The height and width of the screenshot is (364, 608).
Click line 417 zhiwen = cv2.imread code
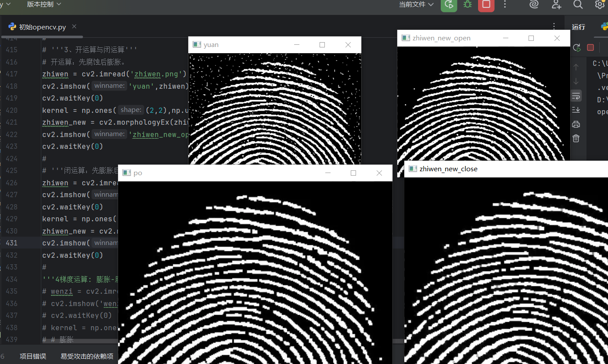[115, 74]
